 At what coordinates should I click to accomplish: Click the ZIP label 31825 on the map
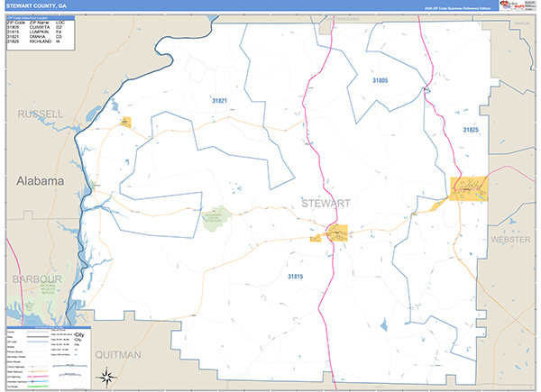pyautogui.click(x=471, y=130)
